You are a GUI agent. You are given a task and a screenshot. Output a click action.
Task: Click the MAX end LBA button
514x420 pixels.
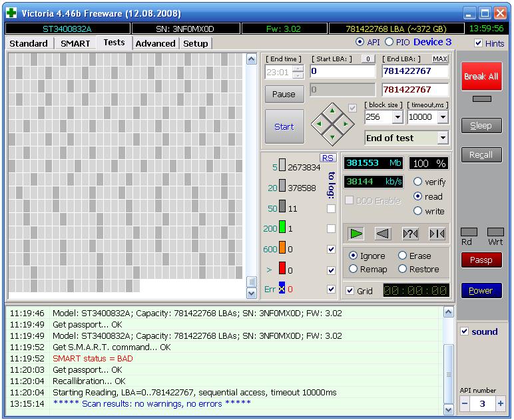pos(439,59)
